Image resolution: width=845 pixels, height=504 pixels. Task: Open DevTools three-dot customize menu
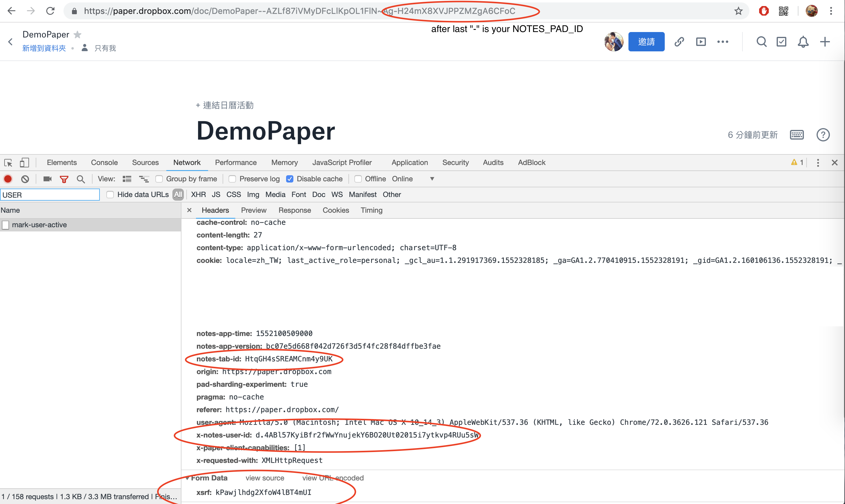[818, 163]
